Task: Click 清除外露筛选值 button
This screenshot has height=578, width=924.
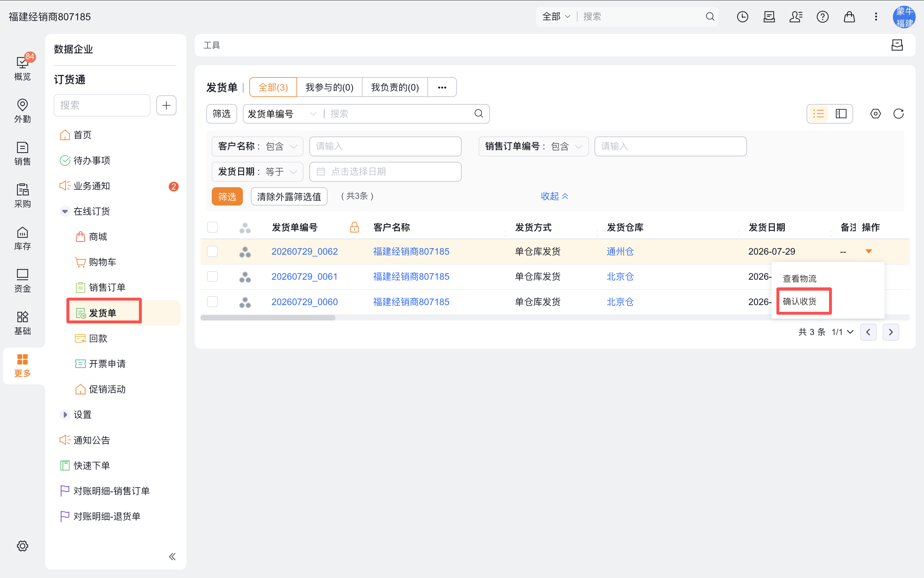Action: 289,197
